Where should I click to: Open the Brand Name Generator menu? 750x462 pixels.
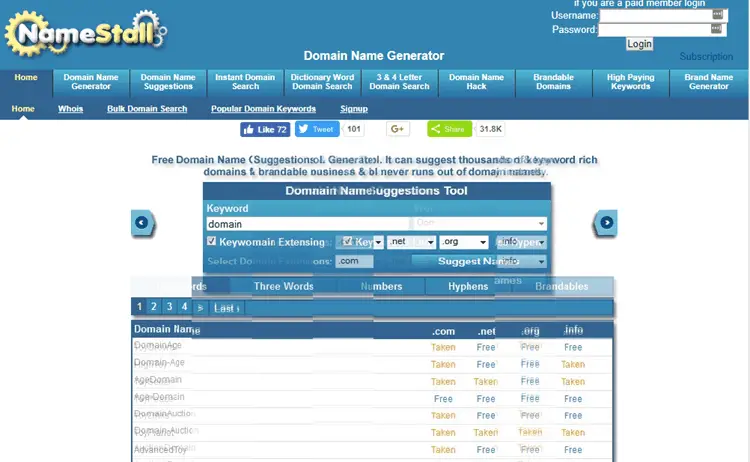tap(708, 82)
